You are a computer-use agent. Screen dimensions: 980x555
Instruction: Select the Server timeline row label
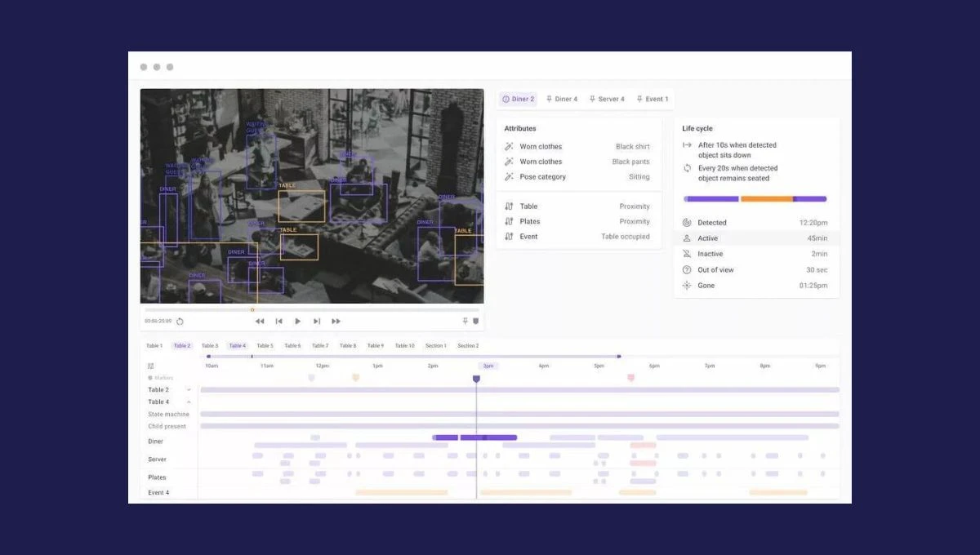(x=157, y=460)
